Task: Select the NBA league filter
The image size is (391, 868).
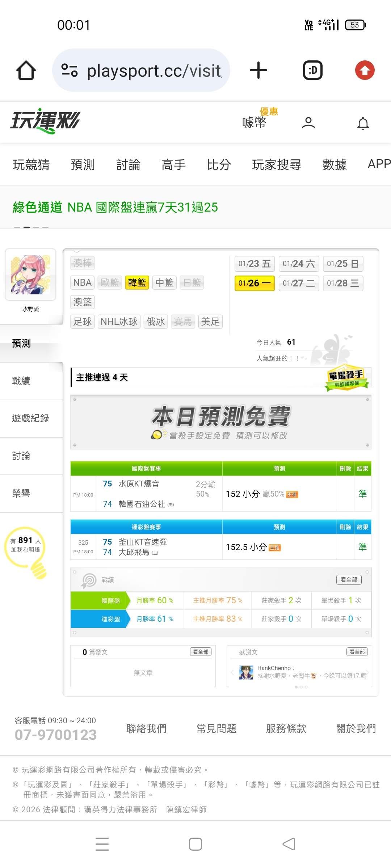Action: 82,282
